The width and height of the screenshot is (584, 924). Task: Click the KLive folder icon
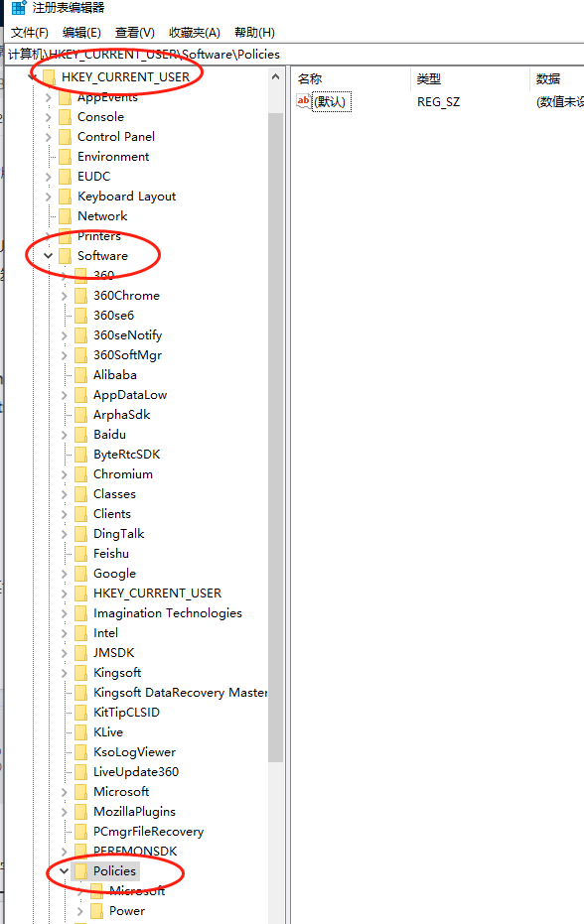tap(81, 731)
